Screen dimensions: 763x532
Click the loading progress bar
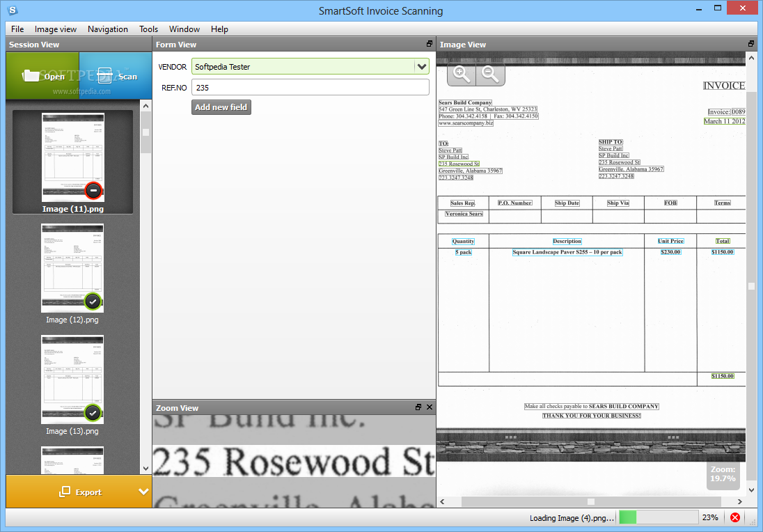tap(659, 517)
